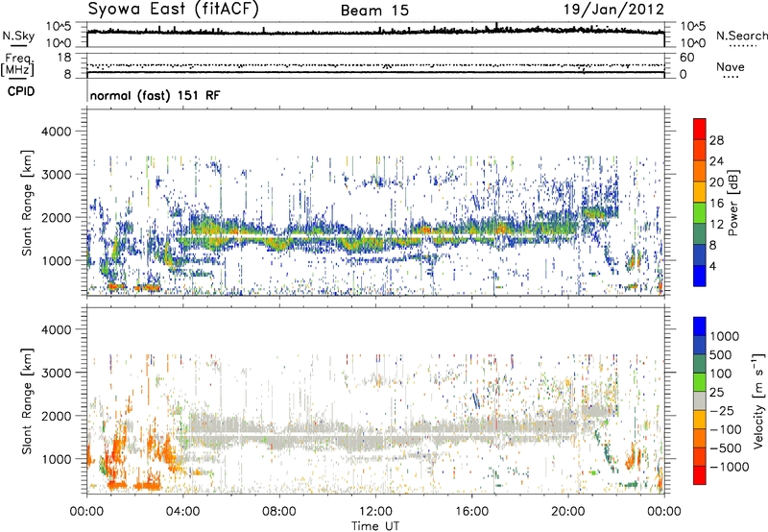Click the '100' value on the velocity color bar

tap(721, 374)
